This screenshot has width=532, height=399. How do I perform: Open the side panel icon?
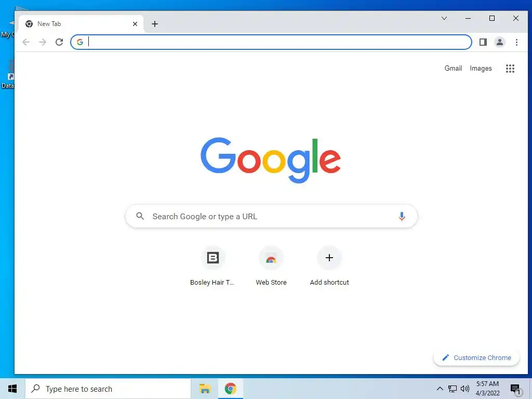483,42
